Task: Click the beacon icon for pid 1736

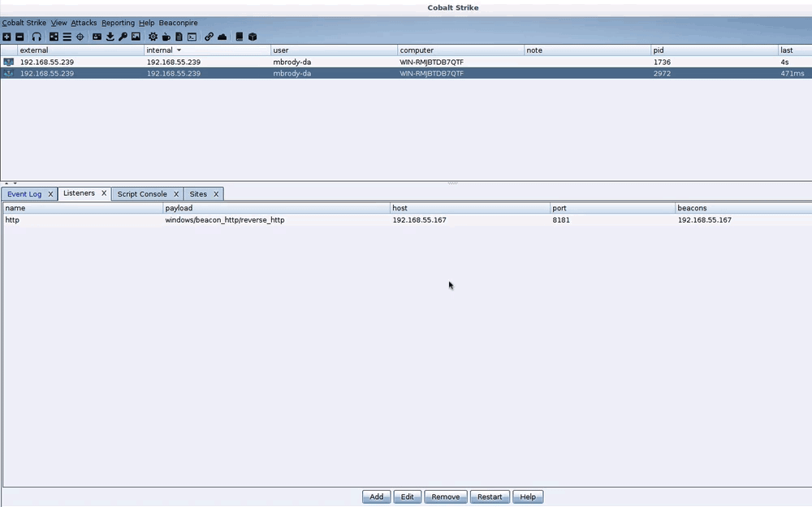Action: tap(8, 62)
